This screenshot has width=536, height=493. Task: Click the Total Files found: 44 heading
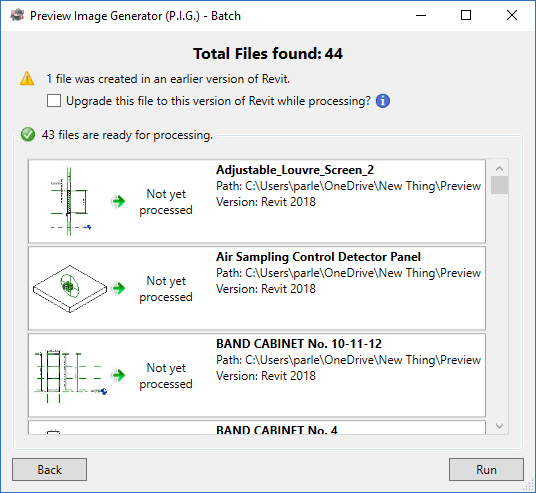pyautogui.click(x=268, y=54)
